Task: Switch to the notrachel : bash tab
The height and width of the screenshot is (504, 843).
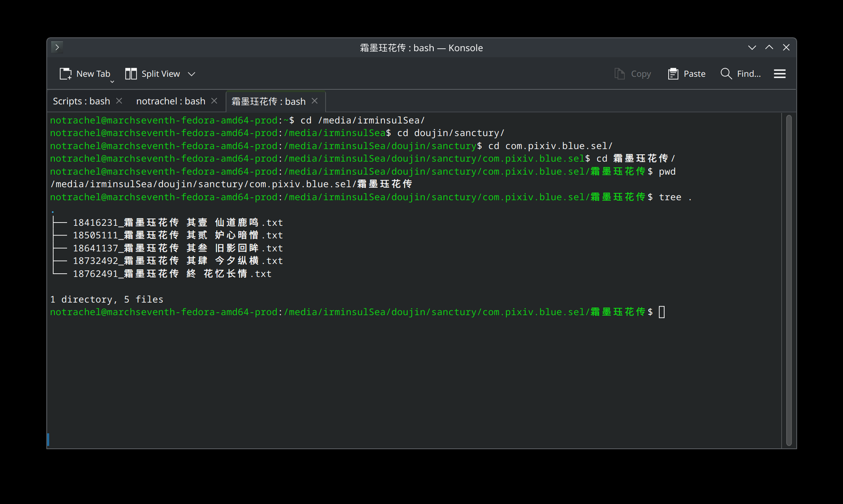Action: (171, 101)
